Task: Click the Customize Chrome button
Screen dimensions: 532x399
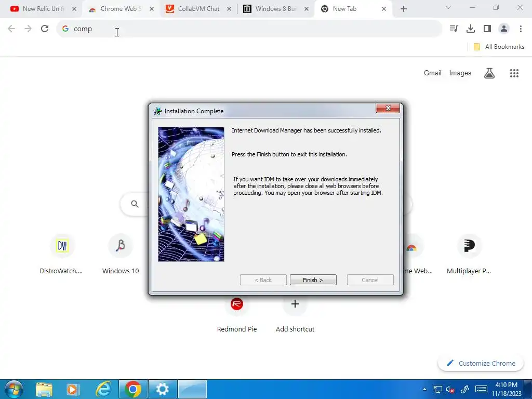Action: (481, 363)
